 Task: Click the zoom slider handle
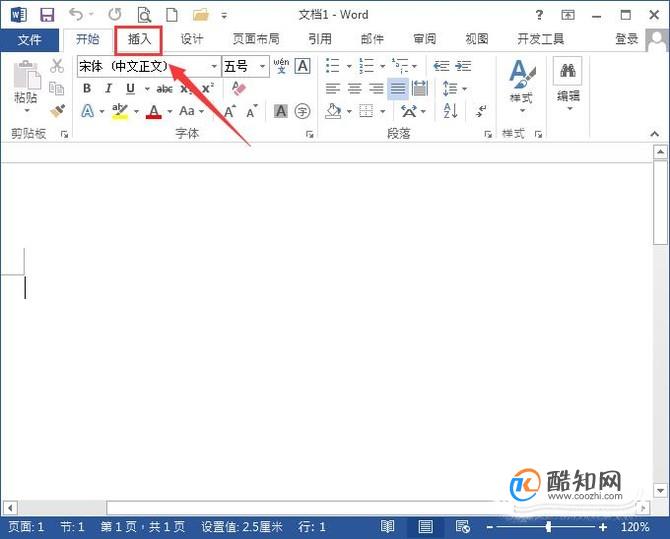549,527
